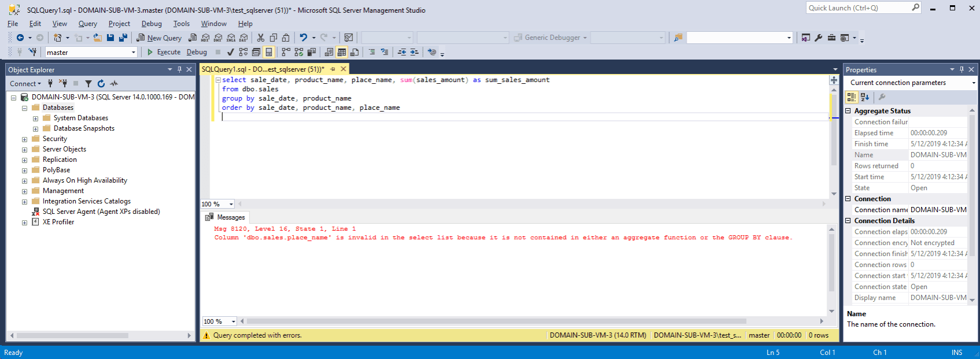This screenshot has width=980, height=359.
Task: Click the Object Explorer filter funnel icon
Action: tap(89, 83)
